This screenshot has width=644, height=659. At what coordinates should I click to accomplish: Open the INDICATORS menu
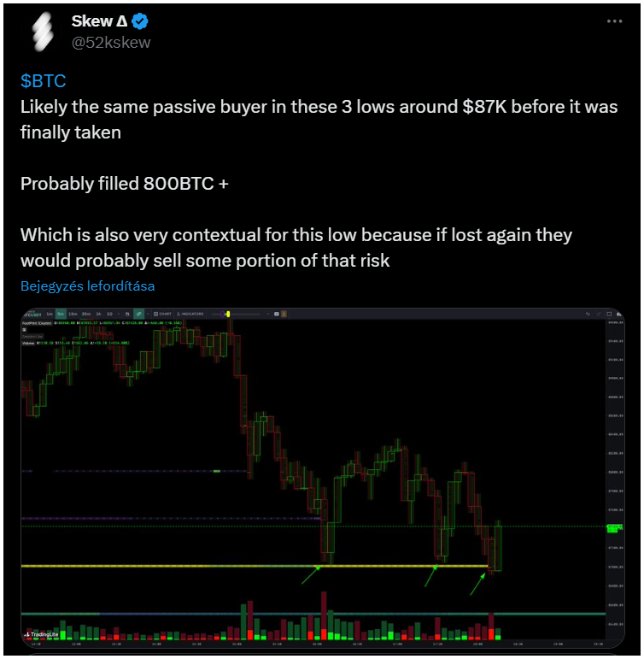190,314
